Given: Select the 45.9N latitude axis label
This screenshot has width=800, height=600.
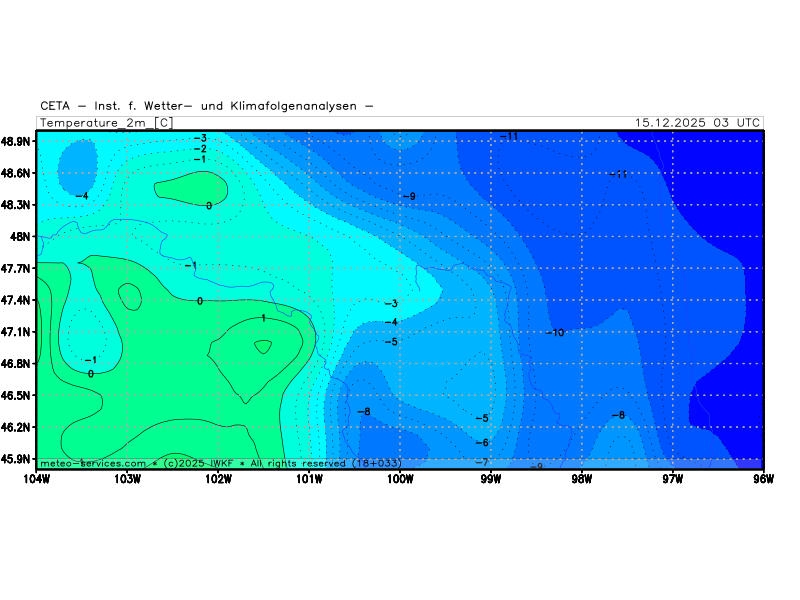Looking at the screenshot, I should click(16, 459).
